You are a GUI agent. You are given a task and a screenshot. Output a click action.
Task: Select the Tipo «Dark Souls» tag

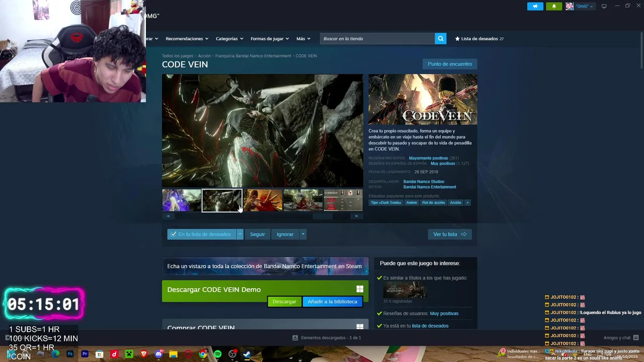[x=386, y=203]
